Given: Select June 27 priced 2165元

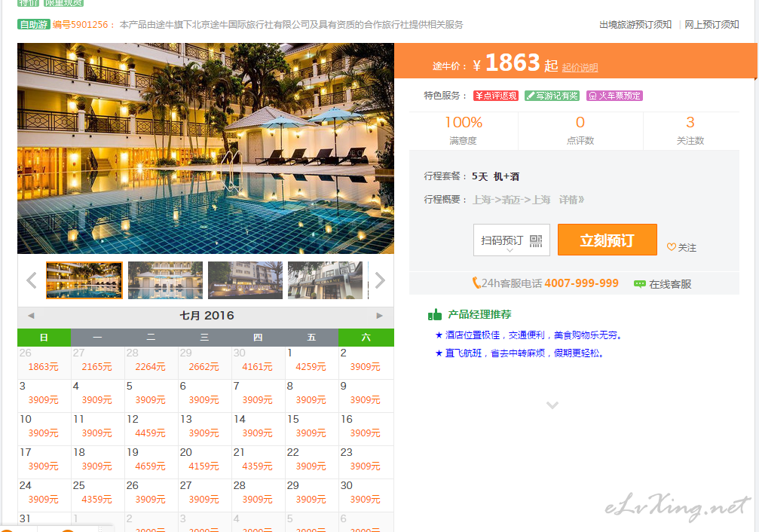Looking at the screenshot, I should point(97,362).
